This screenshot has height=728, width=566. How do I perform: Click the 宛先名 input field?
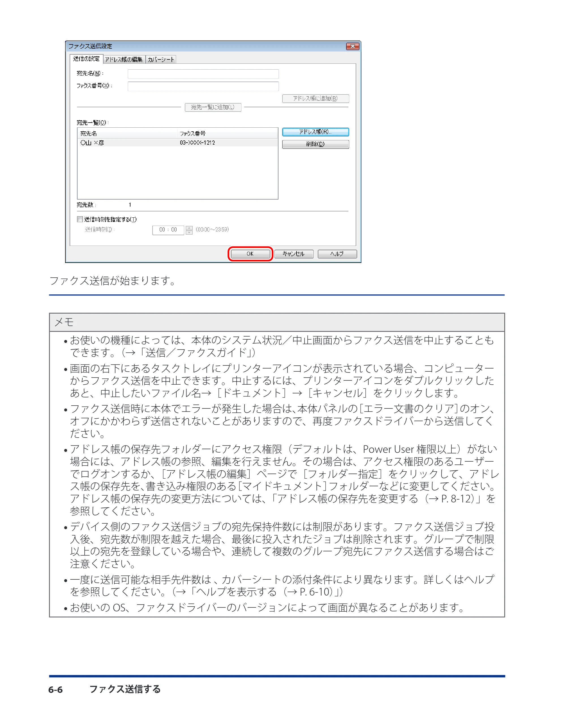coord(203,74)
